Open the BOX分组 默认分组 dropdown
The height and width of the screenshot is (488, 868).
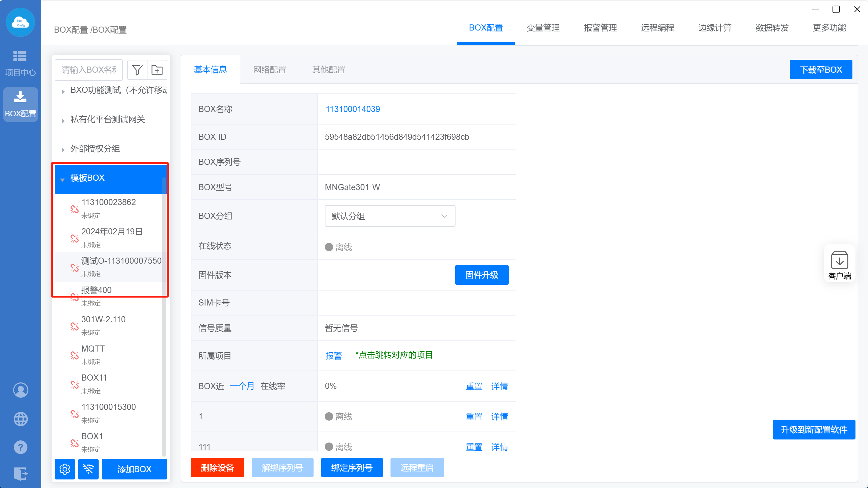[390, 216]
